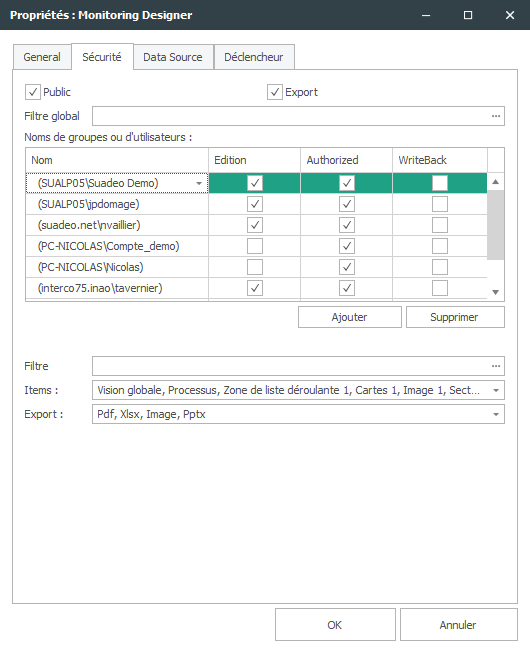530x653 pixels.
Task: Toggle Authorized for interco75.inao\tavernier
Action: click(347, 288)
